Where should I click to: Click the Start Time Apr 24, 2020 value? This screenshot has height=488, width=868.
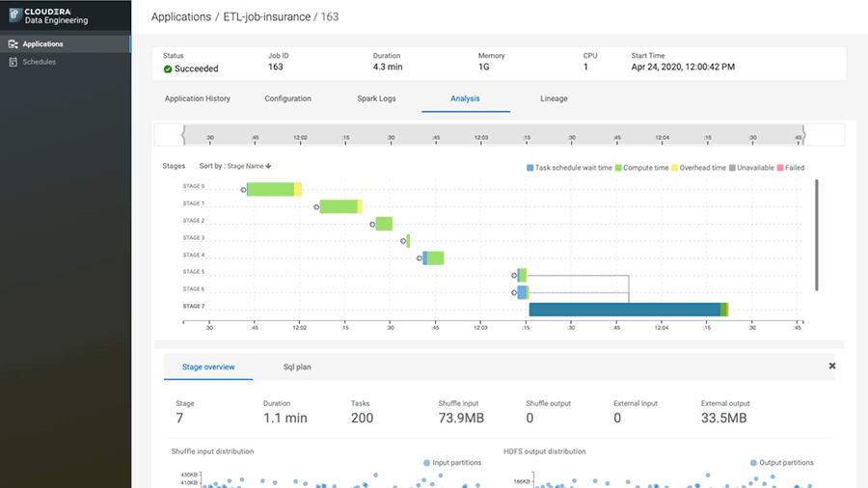[x=683, y=67]
